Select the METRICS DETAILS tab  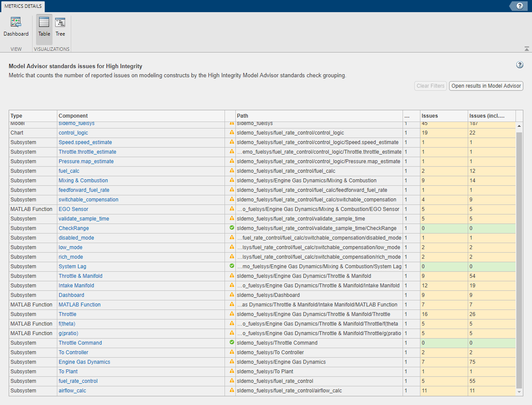pyautogui.click(x=23, y=6)
